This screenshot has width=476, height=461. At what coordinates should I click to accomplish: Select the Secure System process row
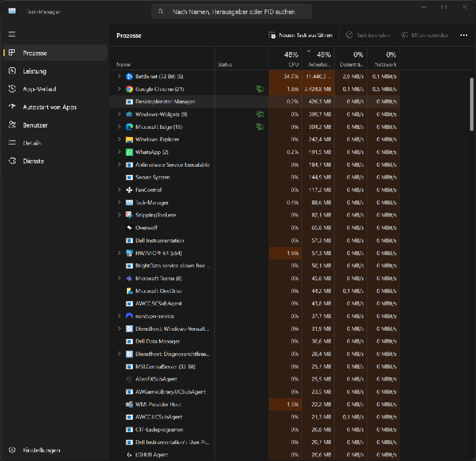click(x=255, y=178)
